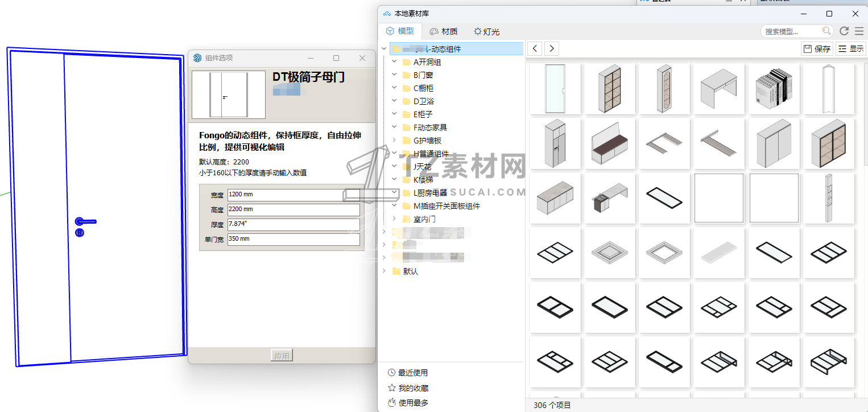
Task: Select the C橱柜 folder
Action: (x=418, y=88)
